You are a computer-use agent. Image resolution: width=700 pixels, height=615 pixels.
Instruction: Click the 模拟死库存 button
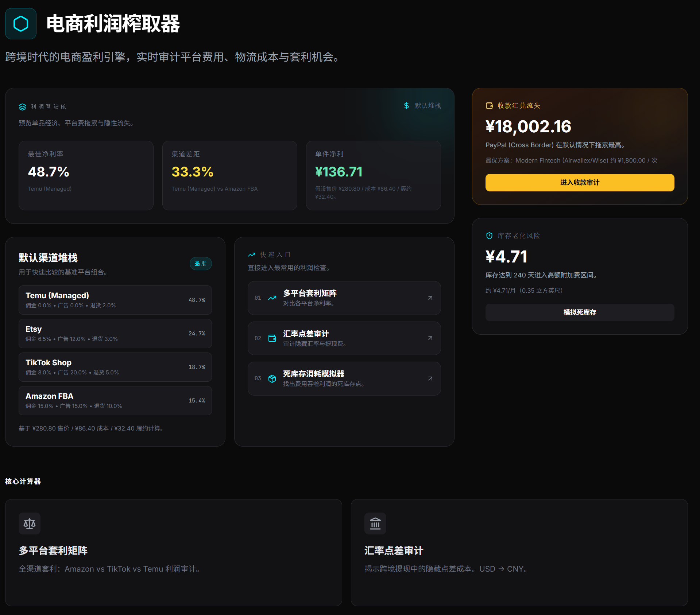point(580,312)
